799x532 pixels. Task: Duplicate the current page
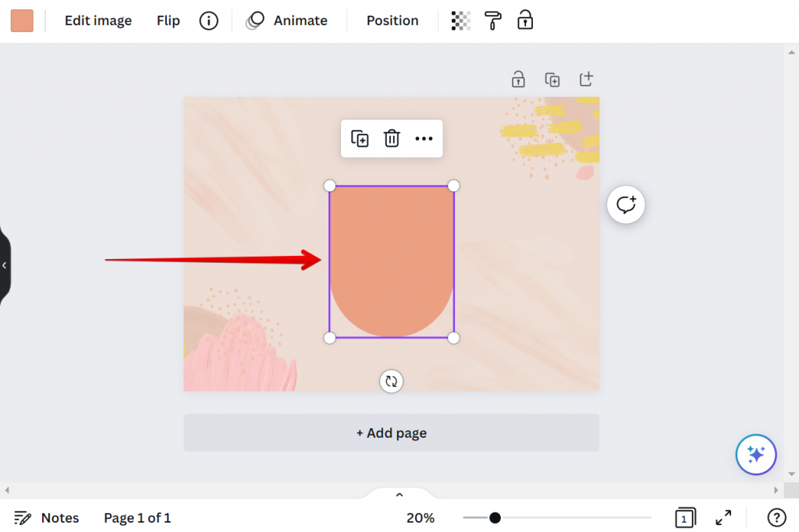point(552,79)
